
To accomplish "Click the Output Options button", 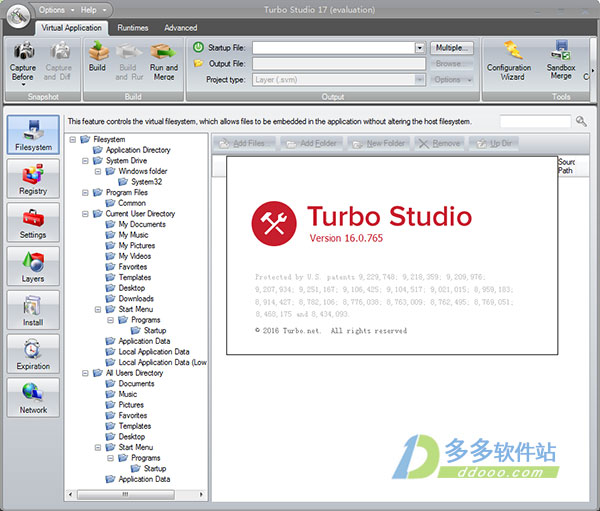I will [452, 80].
